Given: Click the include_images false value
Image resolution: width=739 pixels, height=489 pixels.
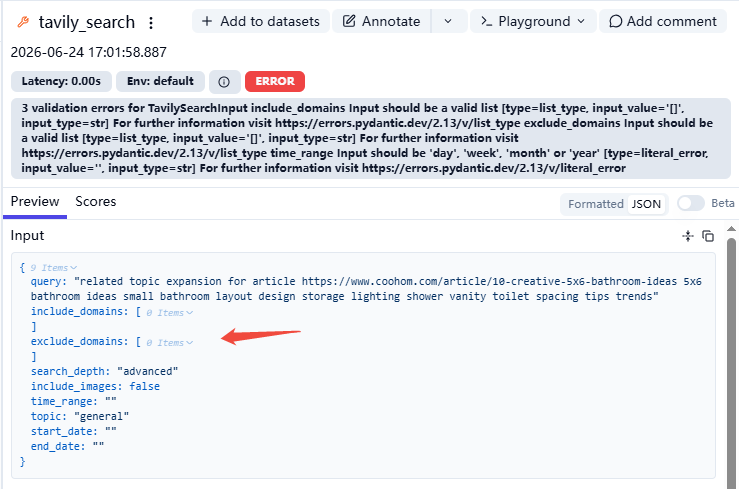Looking at the screenshot, I should [x=145, y=386].
